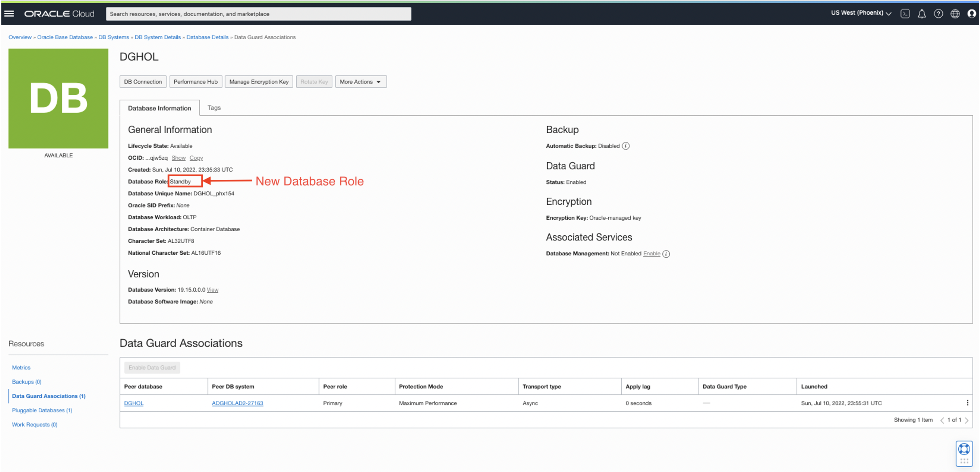This screenshot has width=980, height=472.
Task: Expand the More Actions dropdown
Action: coord(360,82)
